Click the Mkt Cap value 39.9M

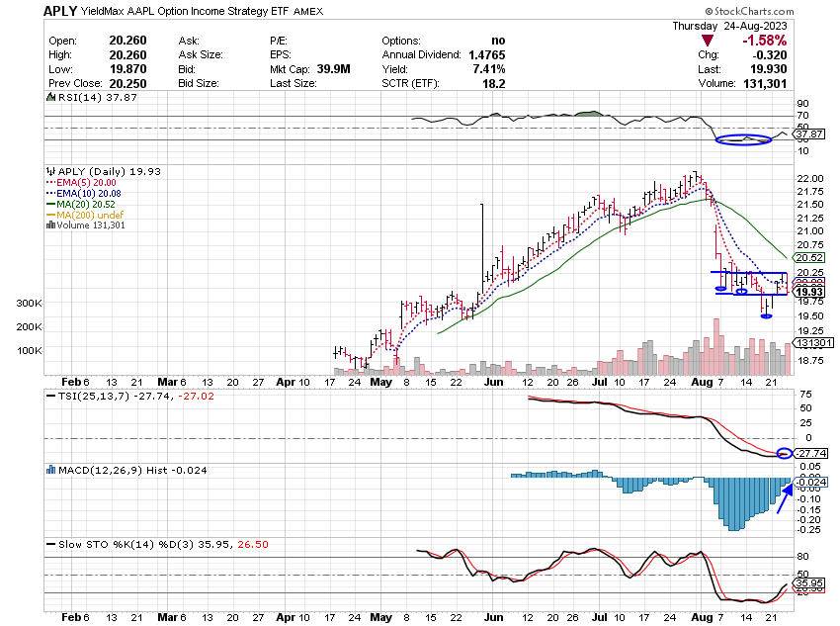pyautogui.click(x=333, y=69)
